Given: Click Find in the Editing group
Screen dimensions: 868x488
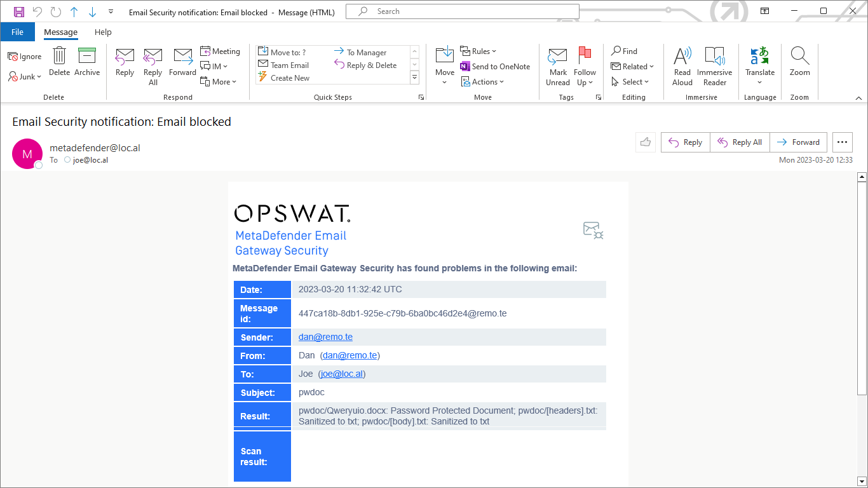Looking at the screenshot, I should click(624, 51).
